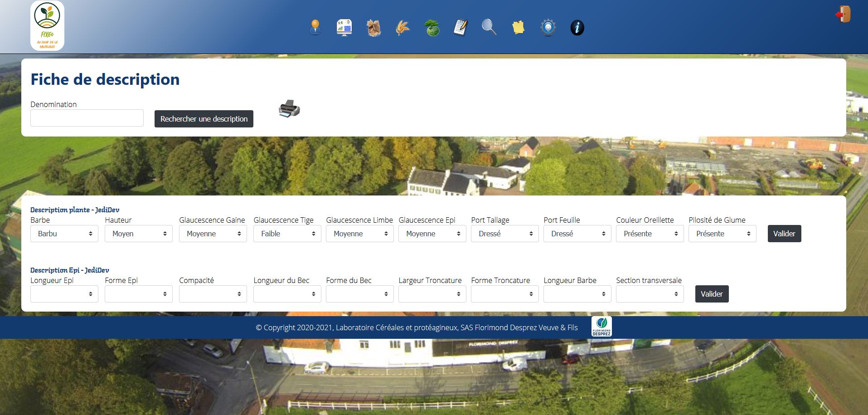Open the Glaucescence Tige dropdown
The width and height of the screenshot is (868, 415).
point(287,234)
